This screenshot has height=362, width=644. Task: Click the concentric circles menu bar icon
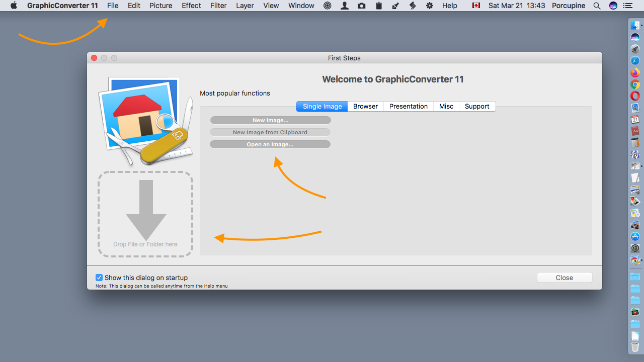click(x=328, y=6)
